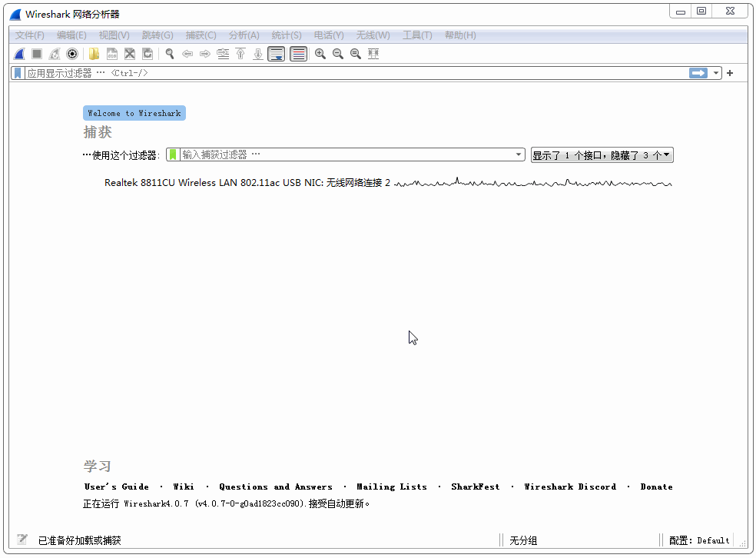Screen dimensions: 756x558
Task: Click the go to specific packet icon
Action: [x=223, y=54]
